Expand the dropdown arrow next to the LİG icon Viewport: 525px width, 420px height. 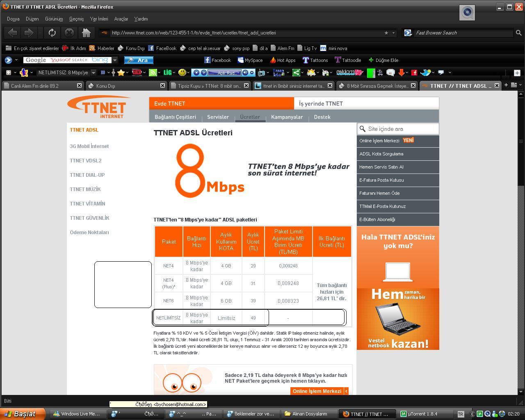(x=174, y=73)
